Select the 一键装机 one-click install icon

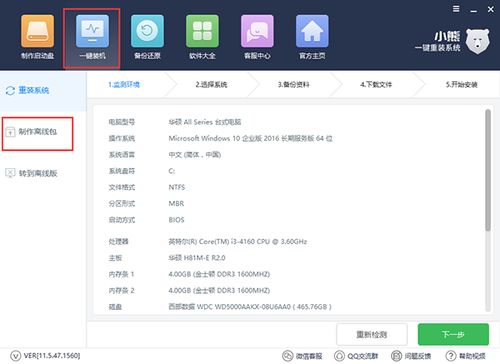click(x=92, y=31)
